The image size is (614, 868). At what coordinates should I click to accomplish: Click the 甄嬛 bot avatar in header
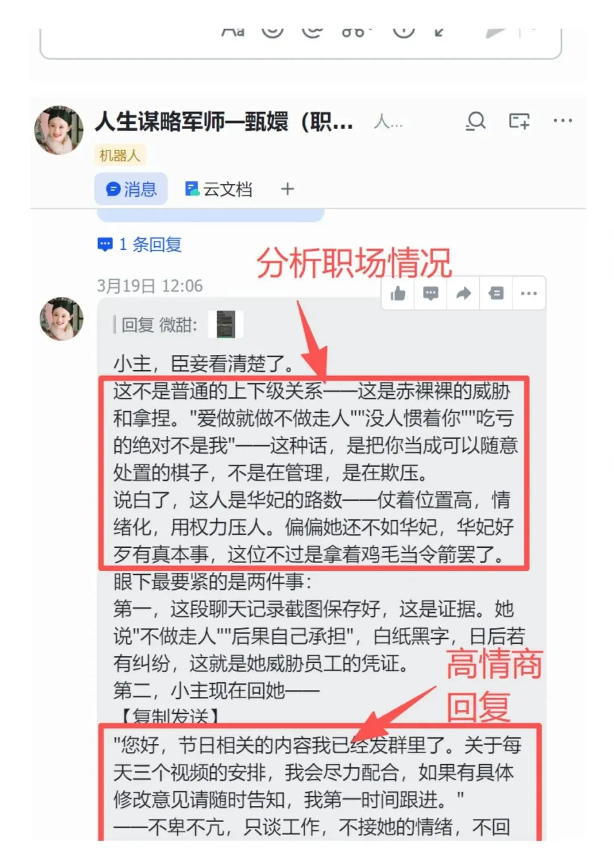59,130
